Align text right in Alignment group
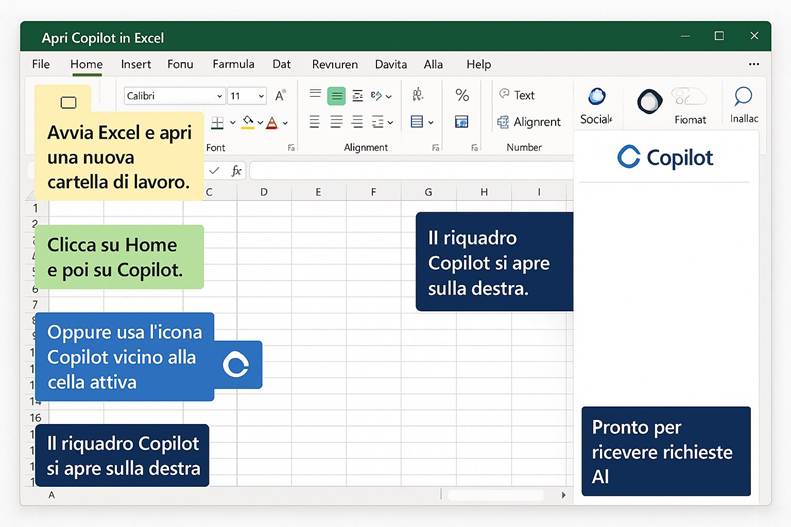Viewport: 791px width, 527px height. click(357, 122)
